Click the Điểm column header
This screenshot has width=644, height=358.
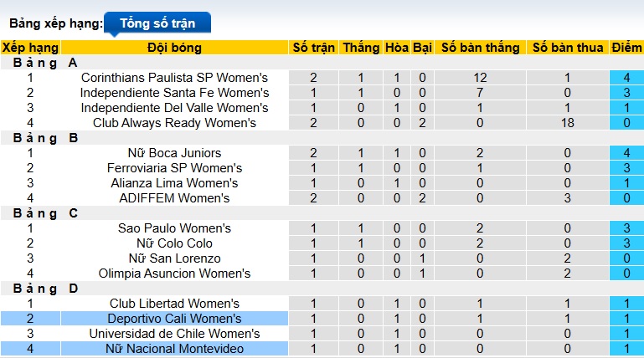626,48
